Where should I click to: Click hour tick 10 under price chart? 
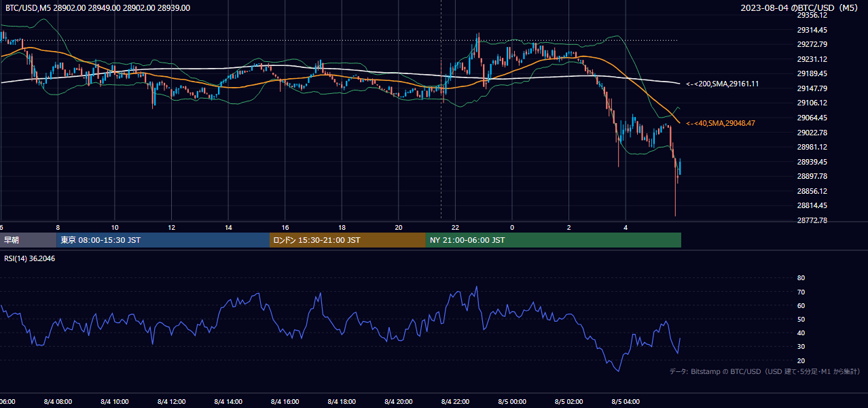point(115,228)
